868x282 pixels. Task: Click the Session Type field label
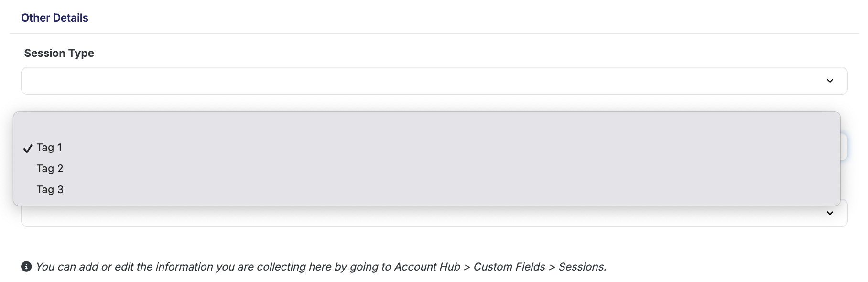(59, 53)
